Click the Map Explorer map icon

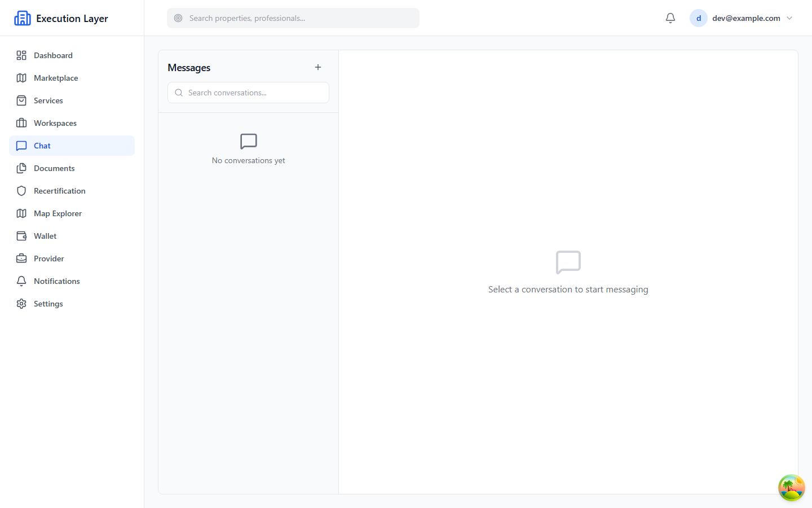[x=21, y=213]
